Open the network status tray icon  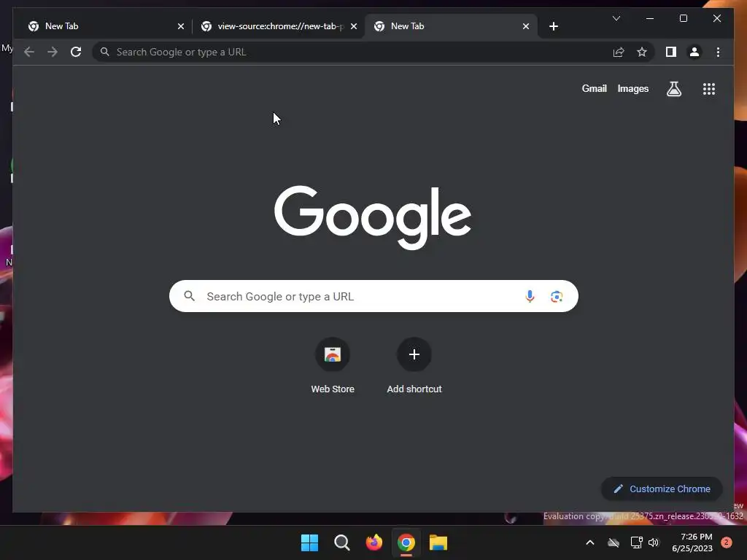click(x=636, y=542)
